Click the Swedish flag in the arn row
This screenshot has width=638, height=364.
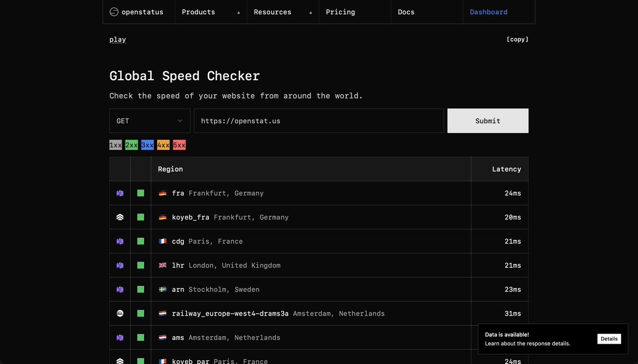pos(163,290)
